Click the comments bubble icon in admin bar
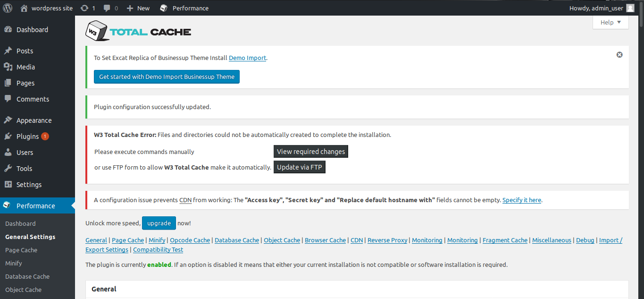The image size is (644, 299). tap(107, 8)
